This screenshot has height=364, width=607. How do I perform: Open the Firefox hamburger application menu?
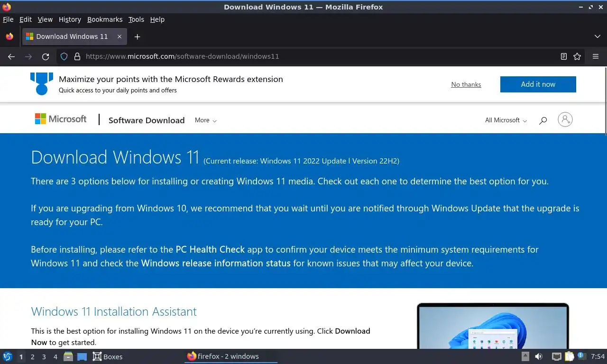click(x=596, y=56)
